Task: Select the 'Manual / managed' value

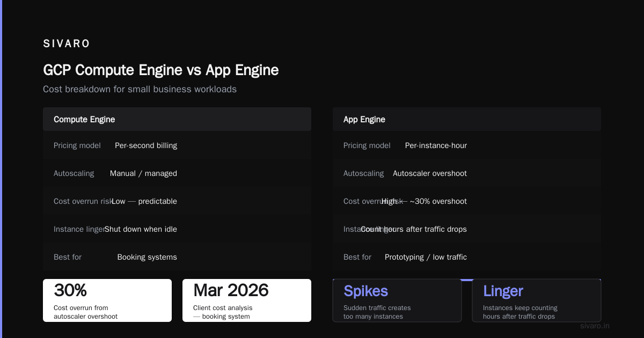Action: (x=143, y=173)
